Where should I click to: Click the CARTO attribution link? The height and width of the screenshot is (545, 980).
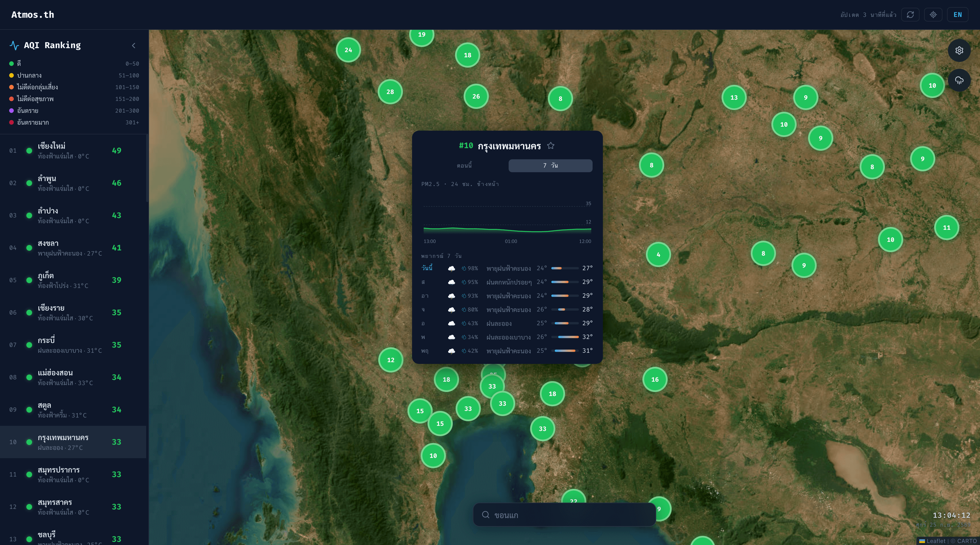967,541
